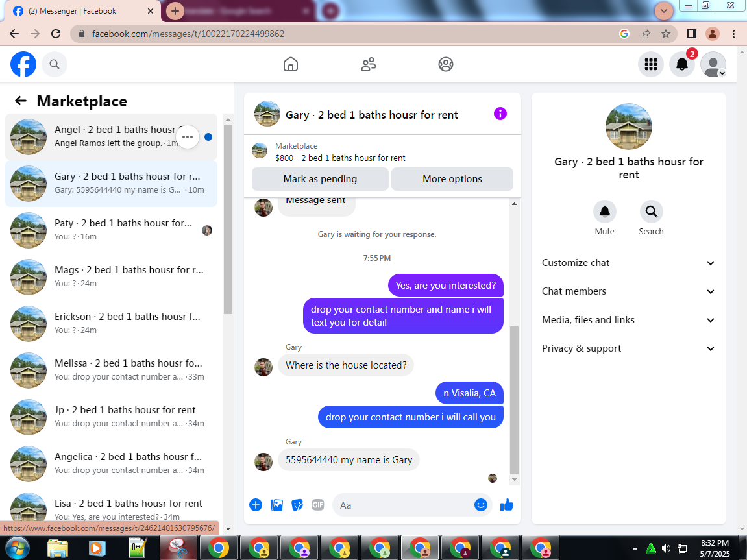Open the emoji picker smiley icon
Screen dimensions: 747x560
[481, 505]
